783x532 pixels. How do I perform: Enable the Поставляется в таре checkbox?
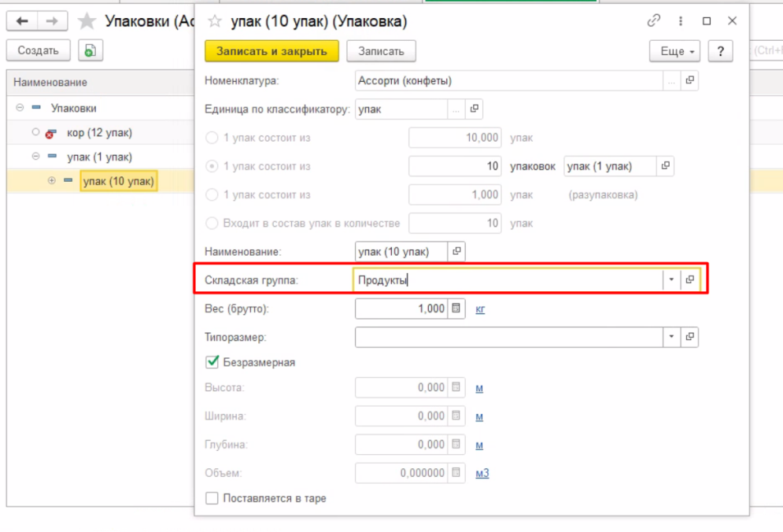[x=212, y=498]
